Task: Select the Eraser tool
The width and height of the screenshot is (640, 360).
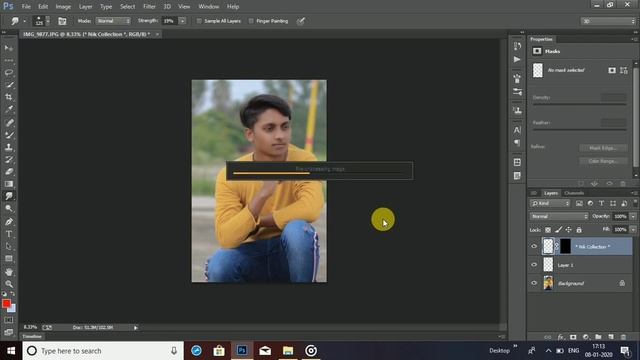Action: click(9, 172)
